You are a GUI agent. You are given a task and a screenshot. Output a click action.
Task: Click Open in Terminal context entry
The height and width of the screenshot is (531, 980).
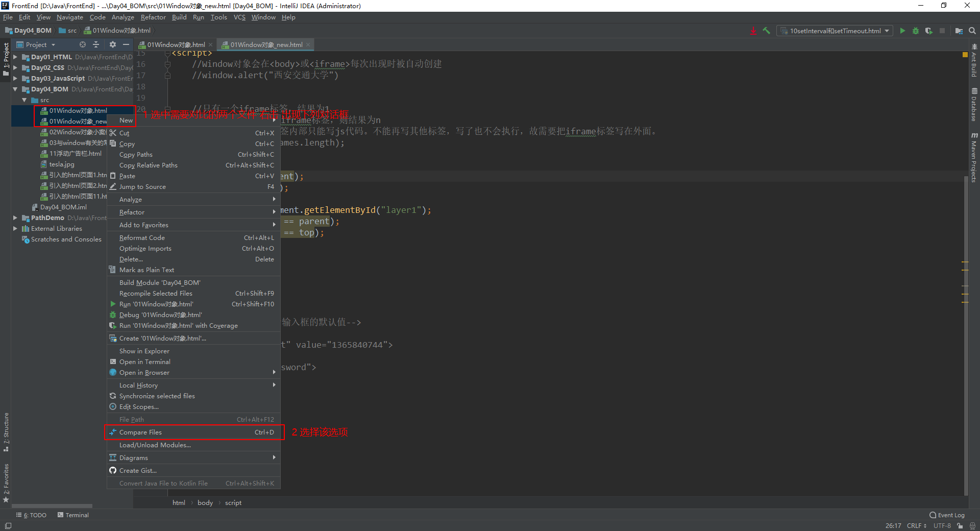pos(193,361)
